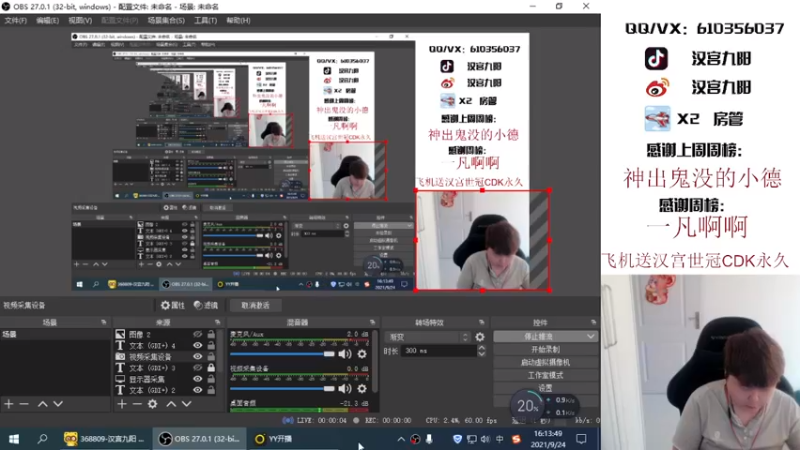Remove the selected scene with minus icon
800x450 pixels.
(x=24, y=404)
